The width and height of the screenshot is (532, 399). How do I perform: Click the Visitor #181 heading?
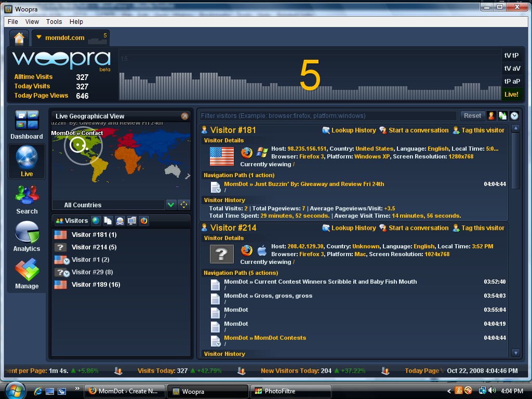pos(233,130)
